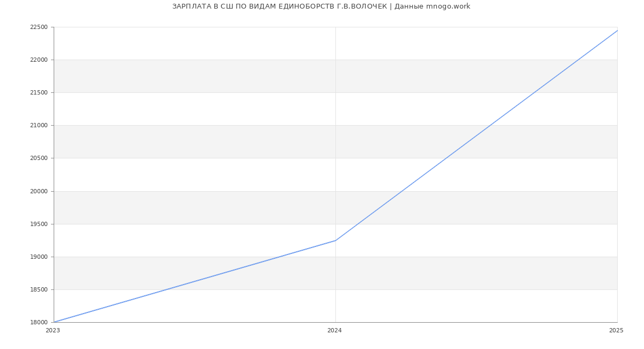Click the chart title text
Screen dimensions: 644x349
click(x=321, y=6)
